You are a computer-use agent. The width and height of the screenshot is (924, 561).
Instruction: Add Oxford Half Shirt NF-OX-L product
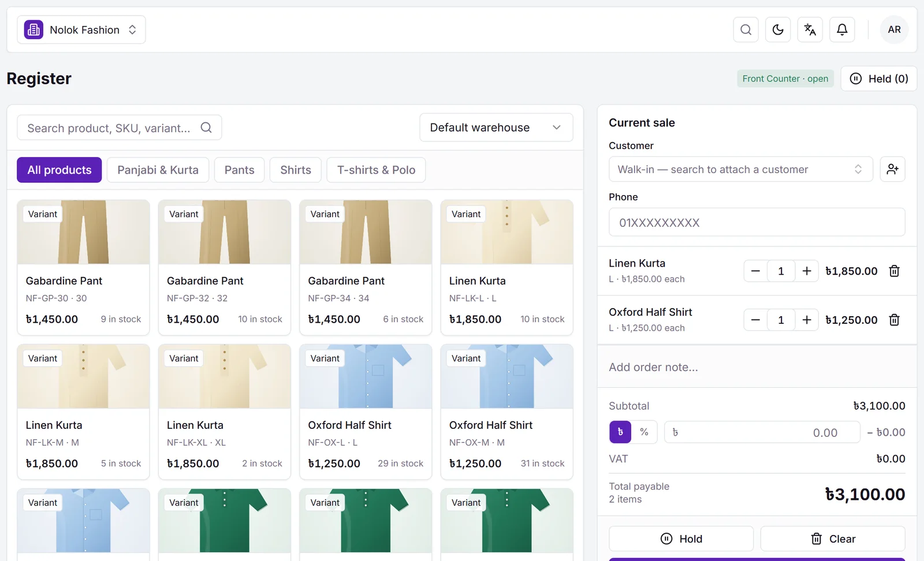366,412
